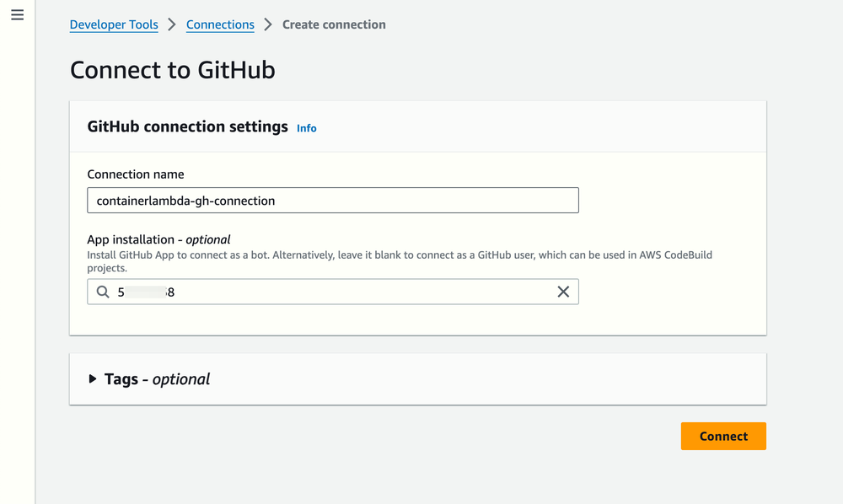843x504 pixels.
Task: Click the Connections breadcrumb item
Action: pos(220,24)
